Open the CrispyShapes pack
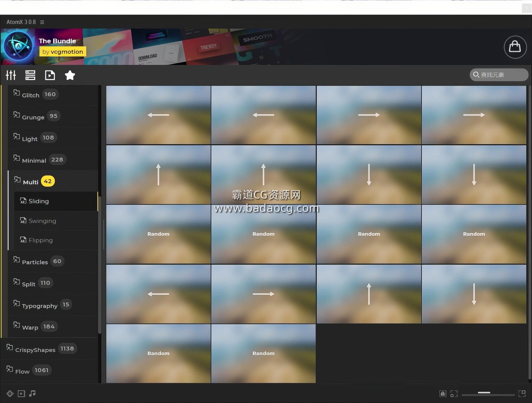The height and width of the screenshot is (403, 532). click(49, 349)
